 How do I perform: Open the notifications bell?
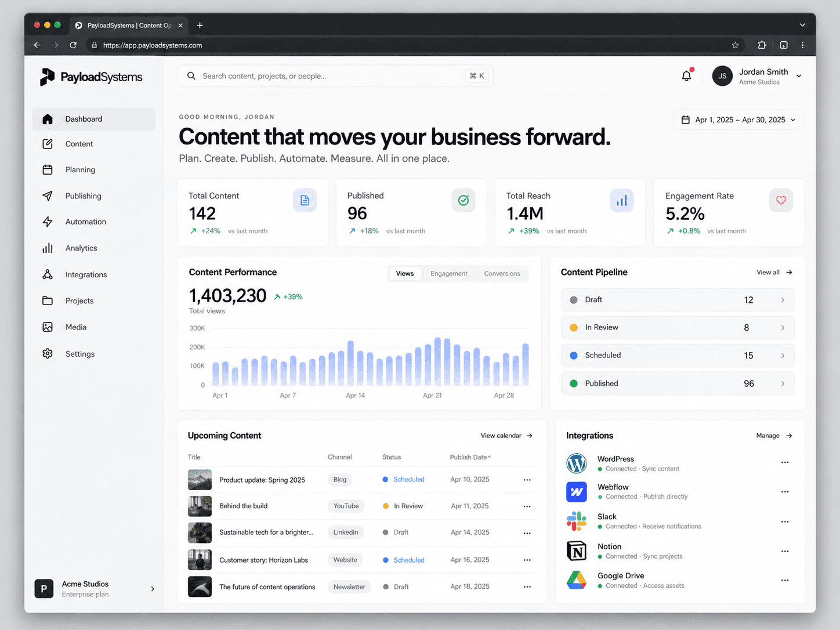[x=687, y=75]
